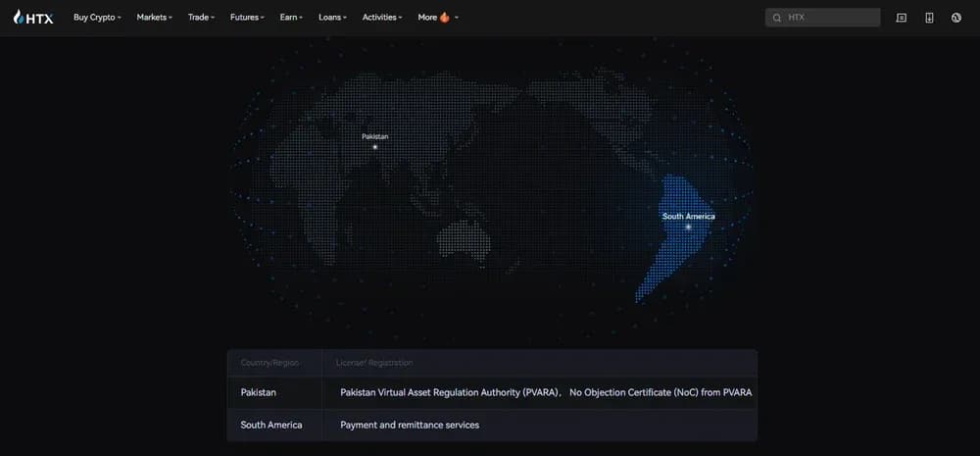Screen dimensions: 980x456
Task: Open the globe language settings icon
Action: tap(955, 18)
